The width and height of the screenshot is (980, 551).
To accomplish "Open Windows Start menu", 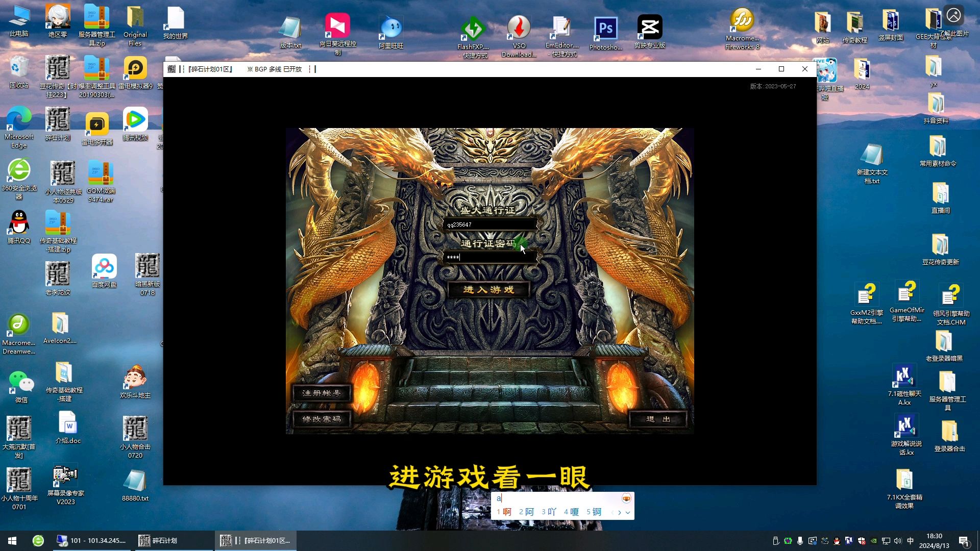I will [x=12, y=541].
